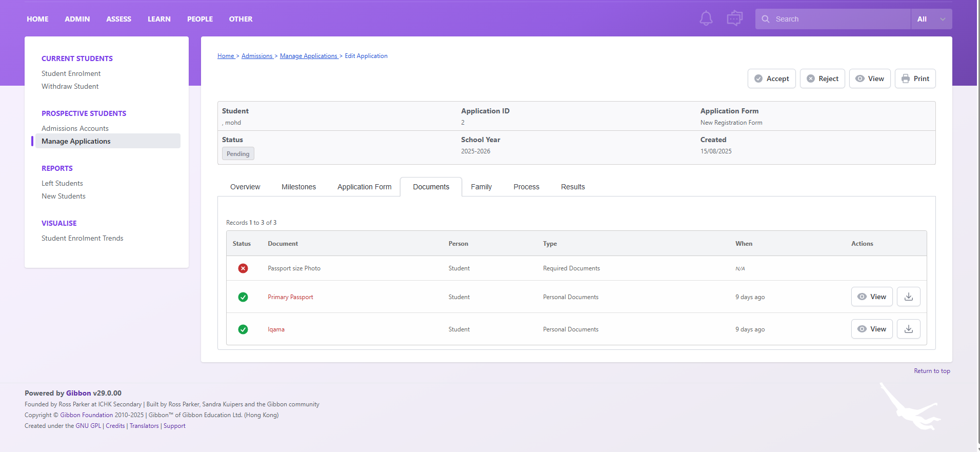This screenshot has height=452, width=980.
Task: View the Iqama document
Action: point(872,329)
